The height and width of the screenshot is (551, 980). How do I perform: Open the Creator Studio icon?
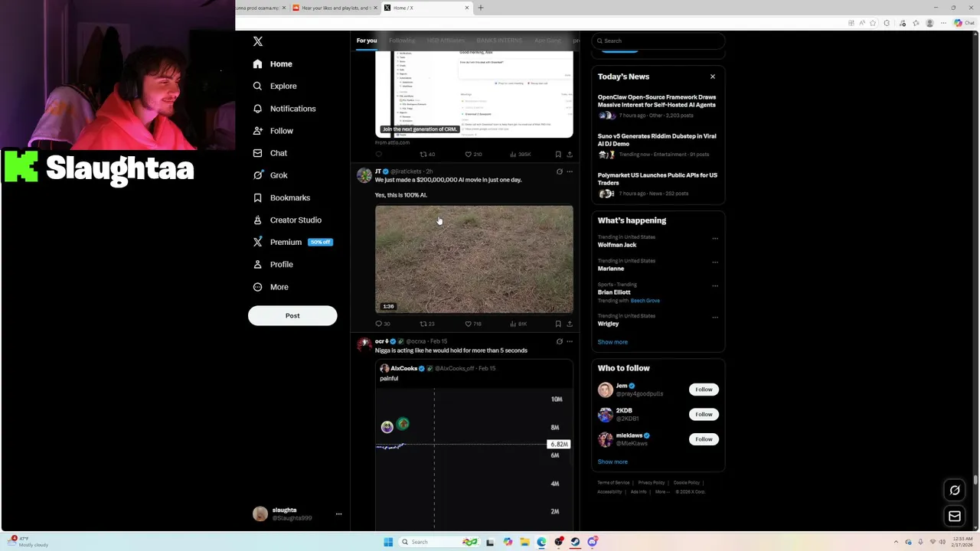(x=258, y=220)
